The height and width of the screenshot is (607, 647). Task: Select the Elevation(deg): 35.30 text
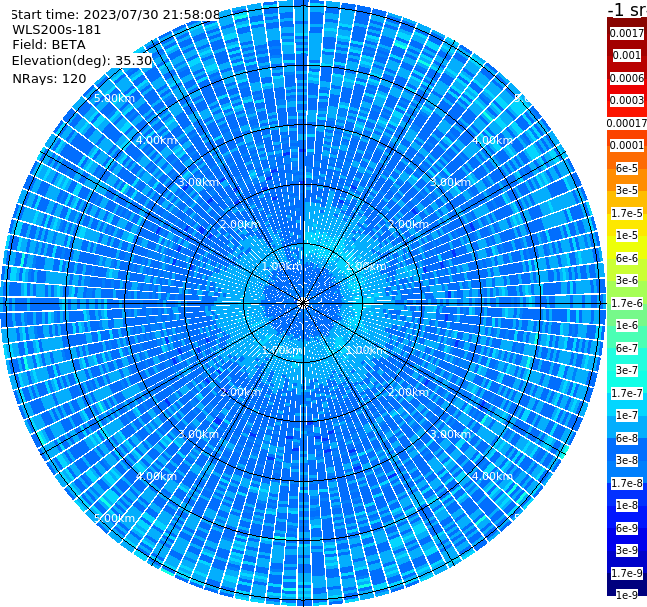pos(82,61)
